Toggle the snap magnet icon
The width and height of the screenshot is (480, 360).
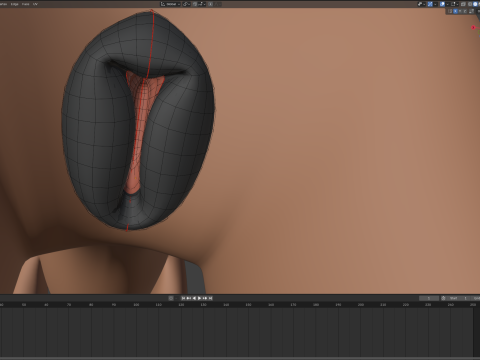(195, 4)
